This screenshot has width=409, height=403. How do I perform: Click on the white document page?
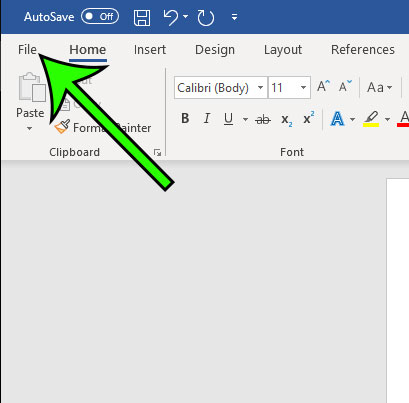pos(398,291)
